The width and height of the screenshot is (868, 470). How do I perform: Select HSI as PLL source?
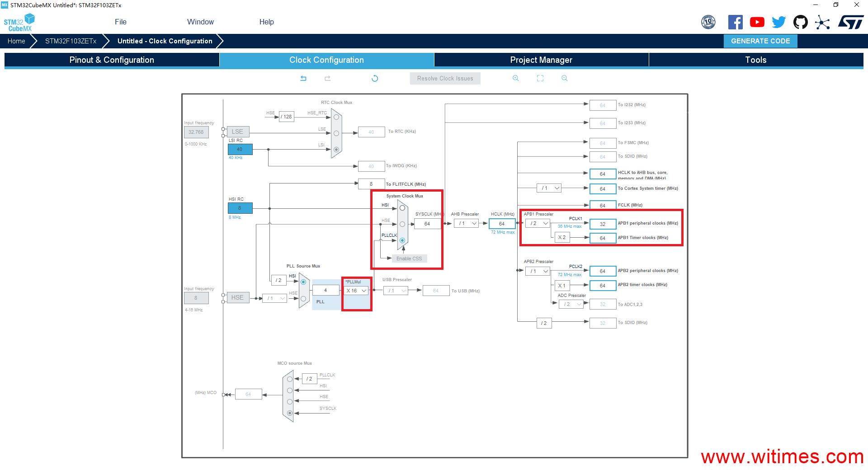[x=303, y=282]
